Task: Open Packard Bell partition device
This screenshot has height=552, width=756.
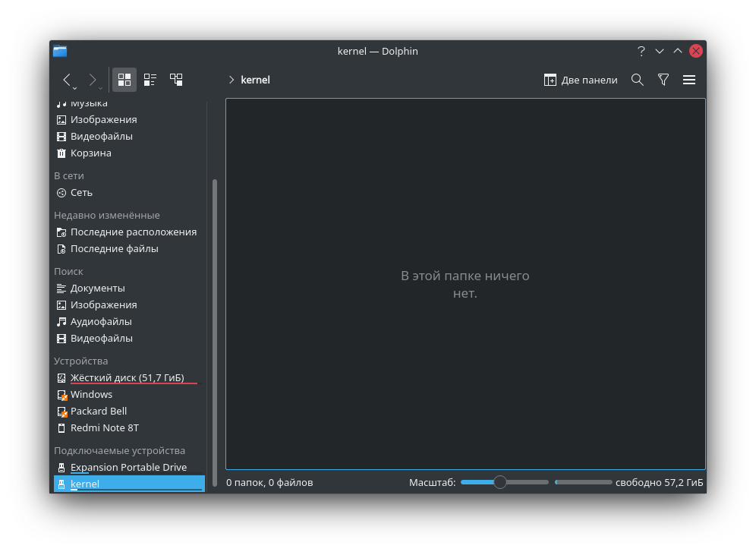Action: pyautogui.click(x=129, y=412)
